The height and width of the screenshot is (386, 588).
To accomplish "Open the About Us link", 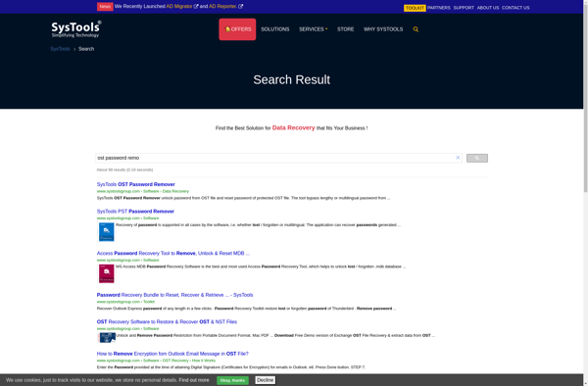I will [488, 8].
